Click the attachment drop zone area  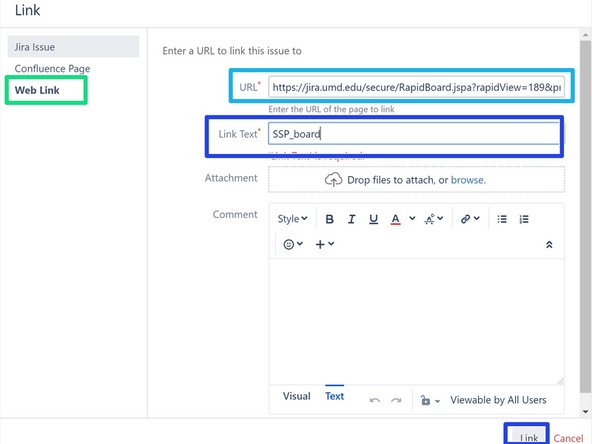tap(416, 180)
